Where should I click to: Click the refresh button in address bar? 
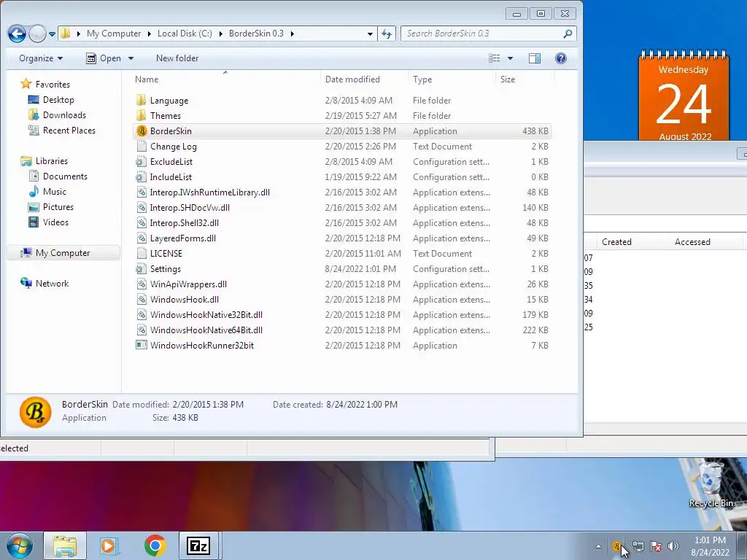pos(387,34)
